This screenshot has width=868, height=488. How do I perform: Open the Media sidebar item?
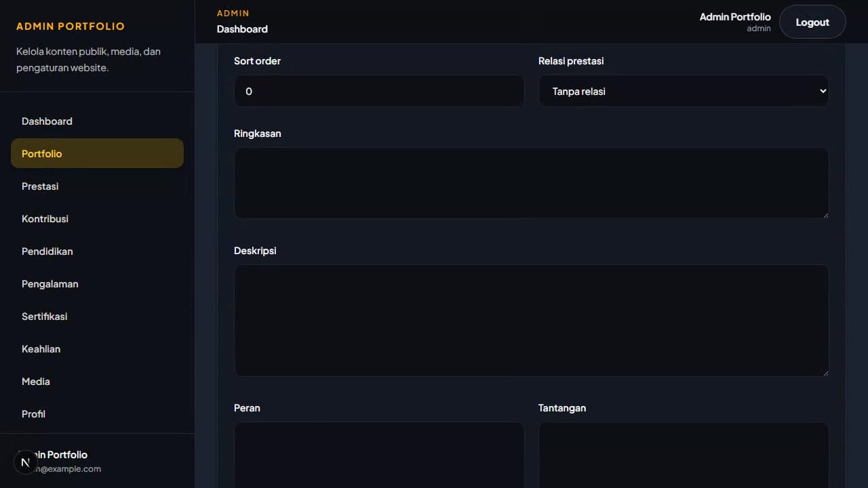(x=97, y=382)
